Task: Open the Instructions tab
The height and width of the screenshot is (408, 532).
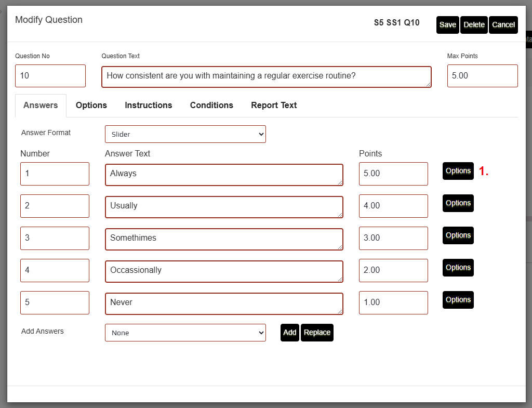Action: click(x=148, y=105)
